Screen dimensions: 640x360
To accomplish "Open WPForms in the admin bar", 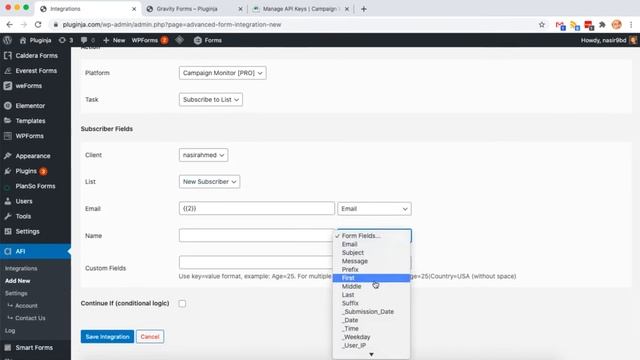I will (x=149, y=40).
